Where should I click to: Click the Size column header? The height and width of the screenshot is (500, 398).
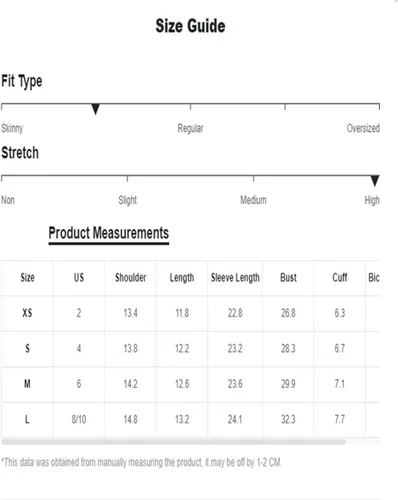point(27,277)
